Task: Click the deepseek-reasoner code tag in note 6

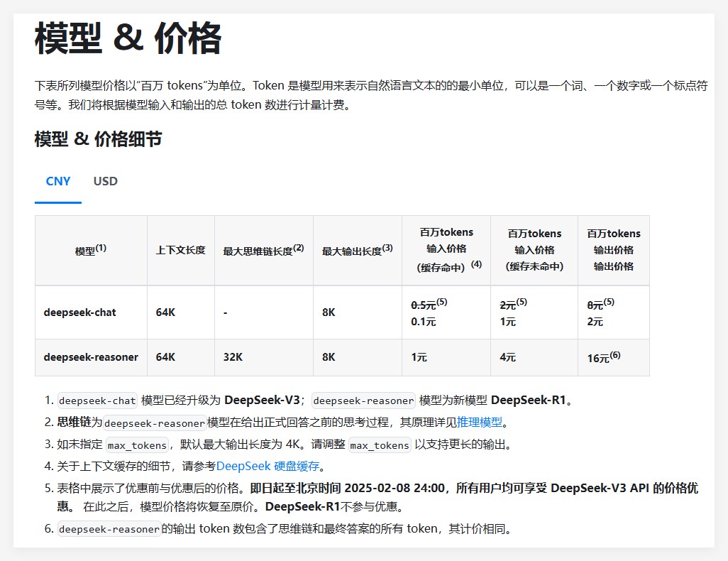Action: (109, 529)
